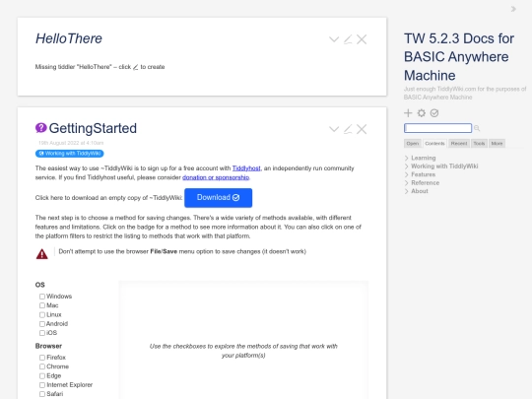Click the purple question mark icon beside GettingStarted
532x399 pixels.
tap(41, 128)
